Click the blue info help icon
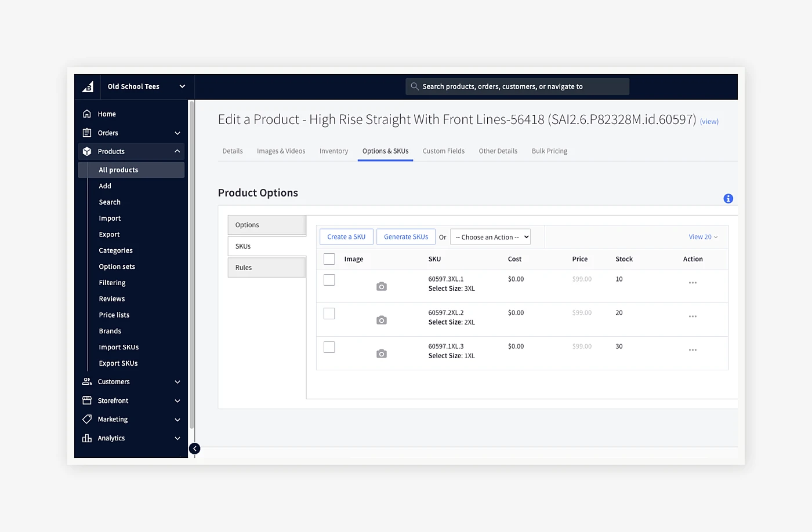812x532 pixels. point(728,199)
